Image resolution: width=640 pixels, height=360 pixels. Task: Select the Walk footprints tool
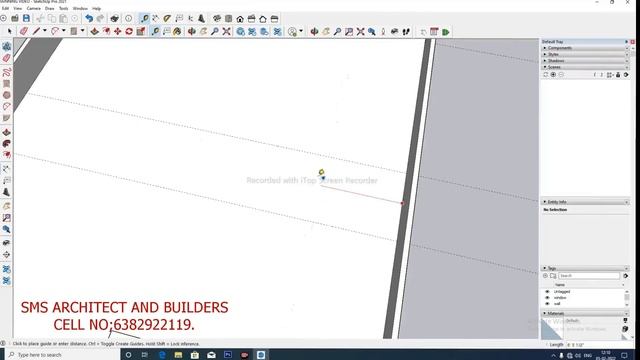[x=406, y=31]
